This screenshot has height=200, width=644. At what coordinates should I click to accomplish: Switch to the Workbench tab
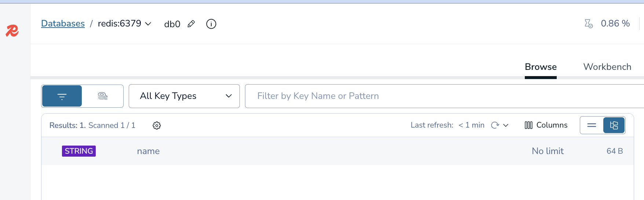(607, 67)
